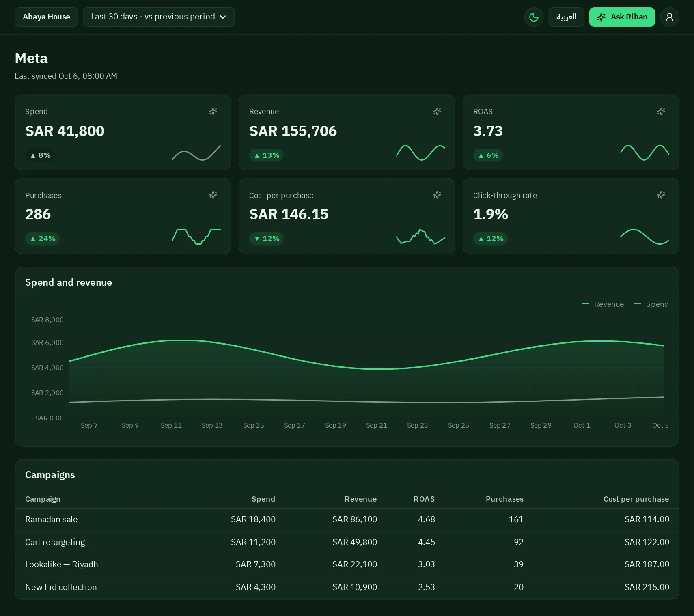Click the 13% change badge on Revenue
694x616 pixels.
click(x=266, y=155)
